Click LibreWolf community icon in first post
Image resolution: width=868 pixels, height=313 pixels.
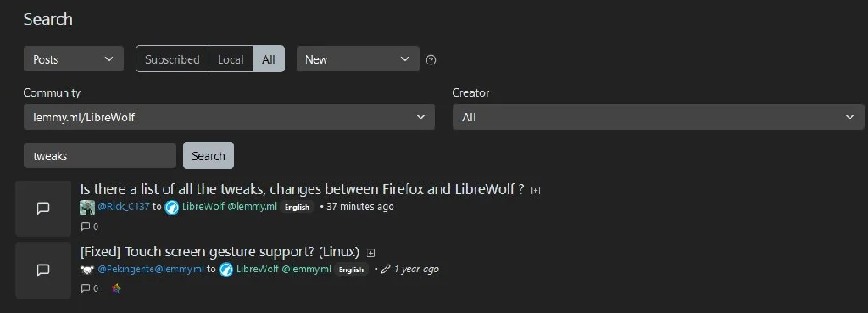171,207
